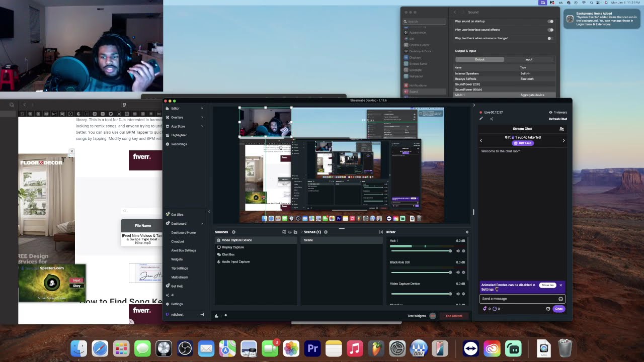The width and height of the screenshot is (644, 362).
Task: Open the emoji picker in chat input
Action: point(560,299)
